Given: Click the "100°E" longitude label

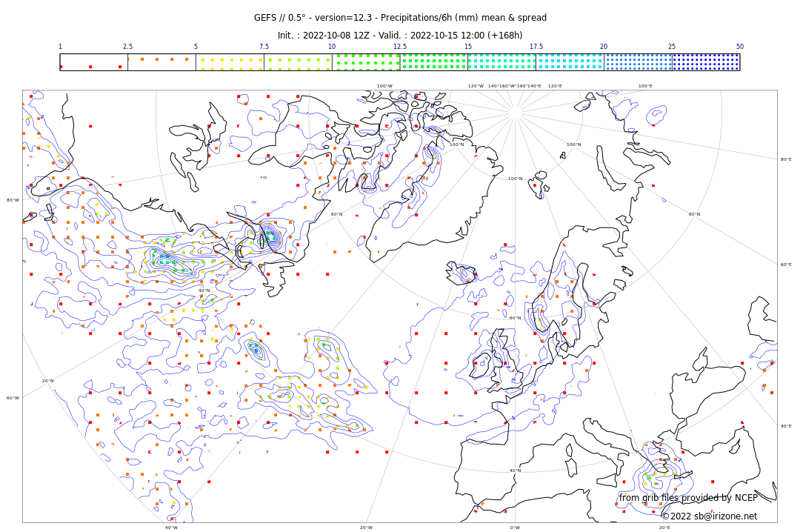Looking at the screenshot, I should coord(645,86).
